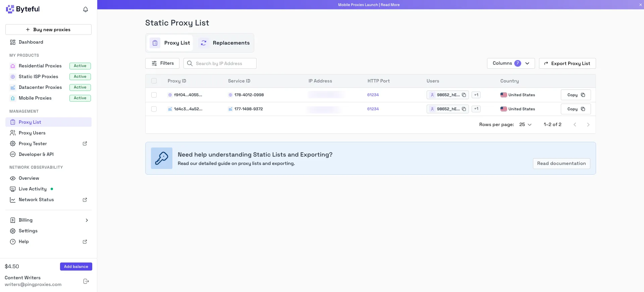Toggle the select-all header checkbox
Screen dimensions: 644x292
(154, 81)
